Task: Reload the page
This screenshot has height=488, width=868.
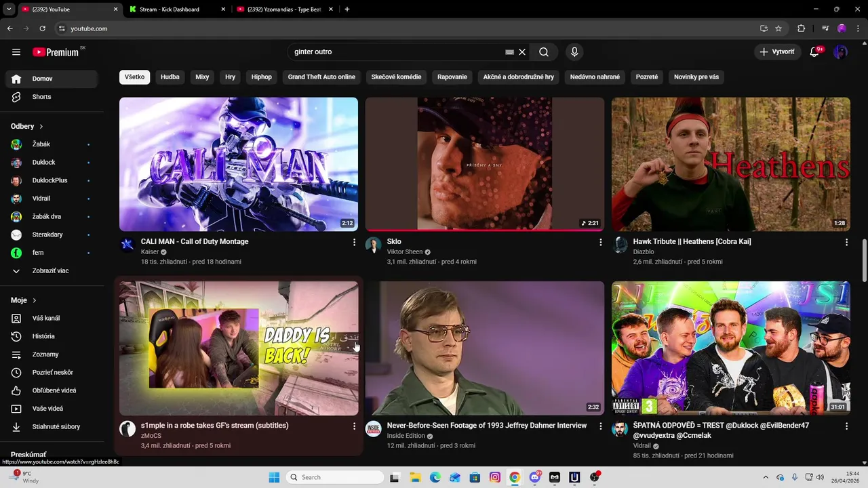Action: pos(42,28)
